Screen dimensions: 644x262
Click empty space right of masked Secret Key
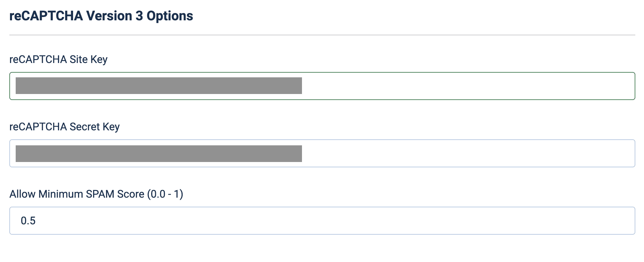pos(467,153)
